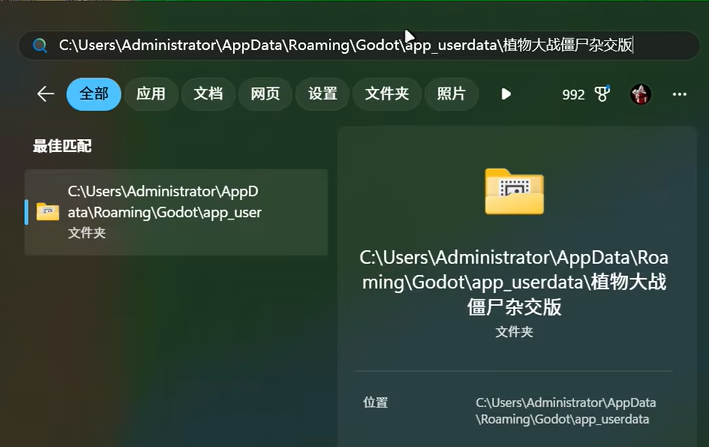Viewport: 709px width, 447px height.
Task: Click the large folder icon in preview pane
Action: click(514, 190)
